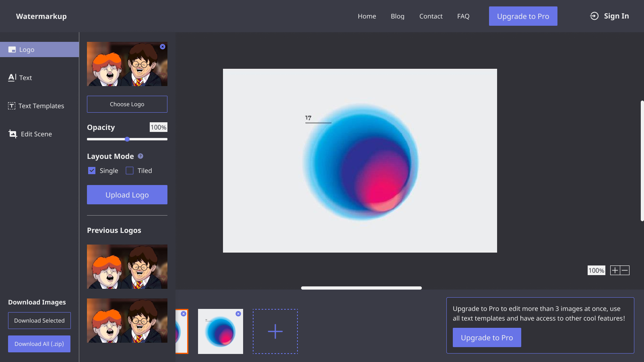Click the Opacity percentage input field
644x362 pixels.
(158, 127)
